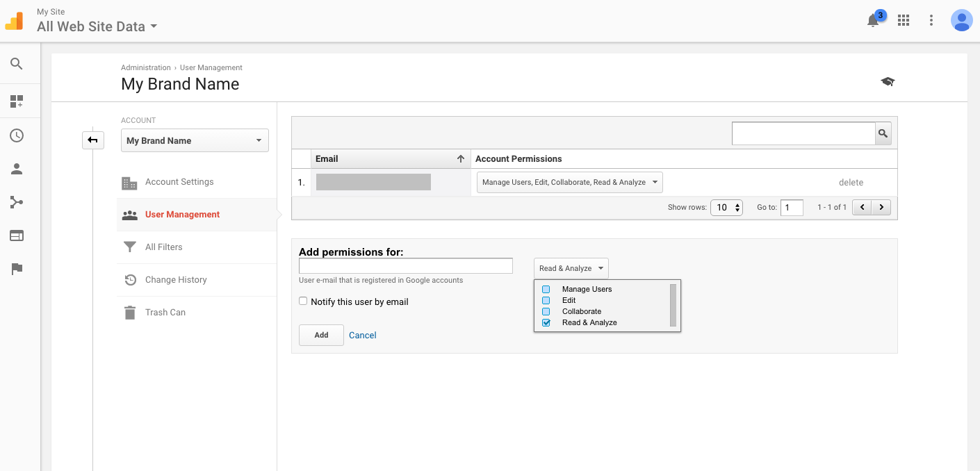Image resolution: width=980 pixels, height=471 pixels.
Task: Open Acquisition icon in left sidebar
Action: [x=17, y=202]
